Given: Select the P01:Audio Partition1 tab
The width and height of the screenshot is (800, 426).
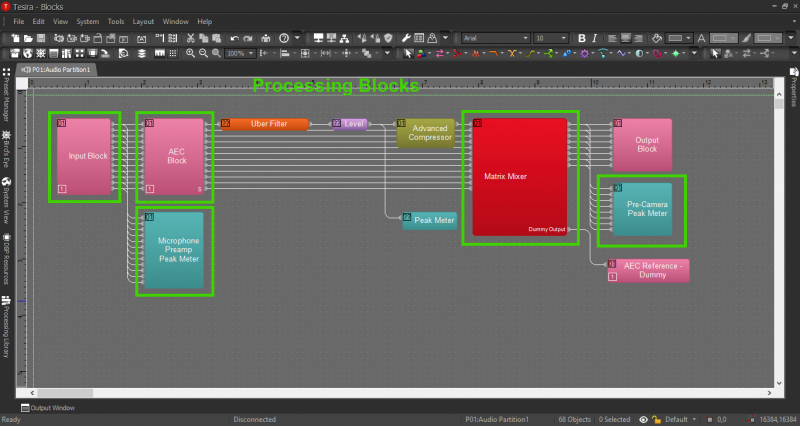Looking at the screenshot, I should coord(57,69).
